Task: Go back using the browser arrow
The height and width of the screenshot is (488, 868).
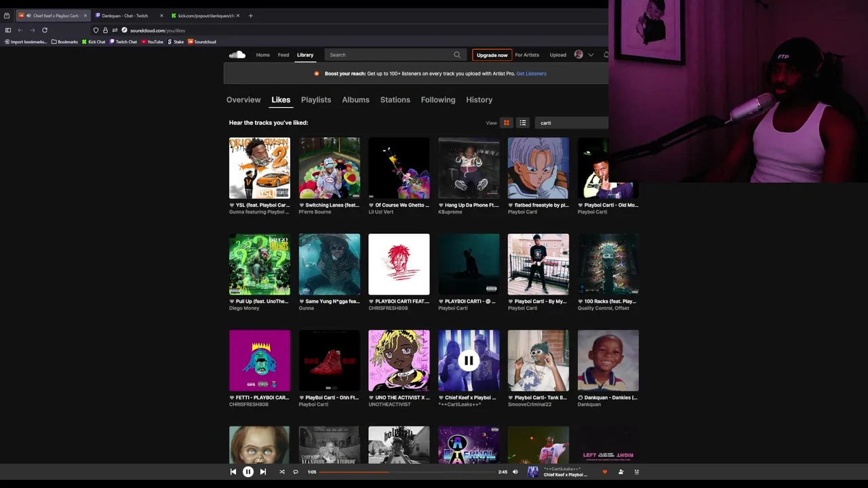Action: (20, 30)
